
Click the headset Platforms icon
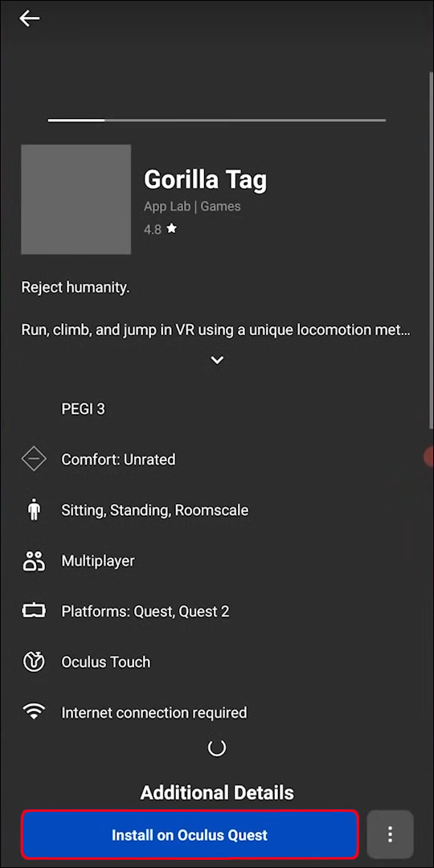34,611
